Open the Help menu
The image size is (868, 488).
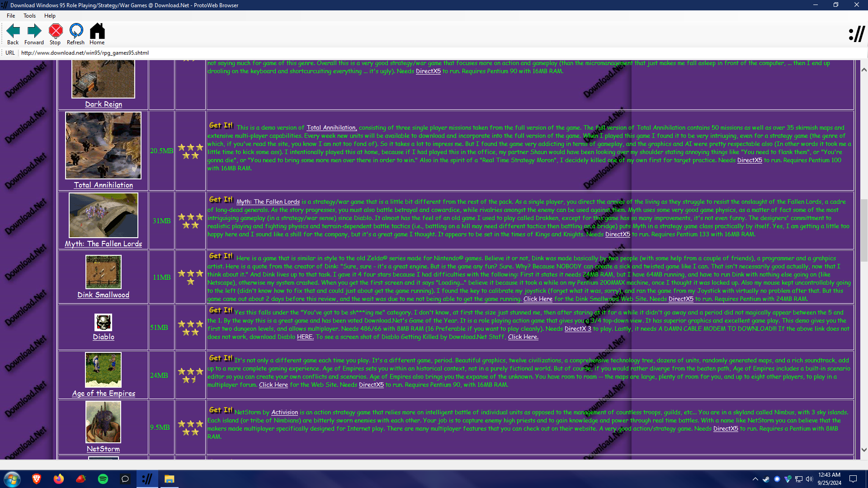(50, 16)
